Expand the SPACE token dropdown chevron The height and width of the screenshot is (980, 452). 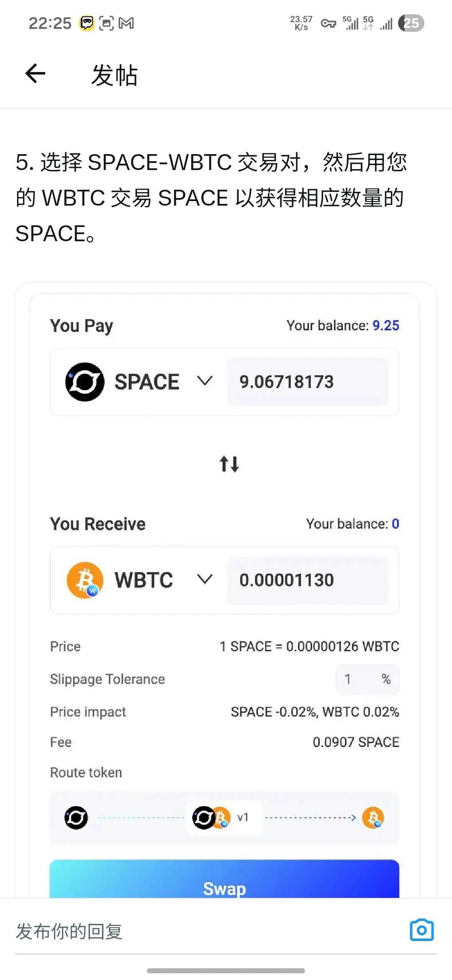[205, 381]
